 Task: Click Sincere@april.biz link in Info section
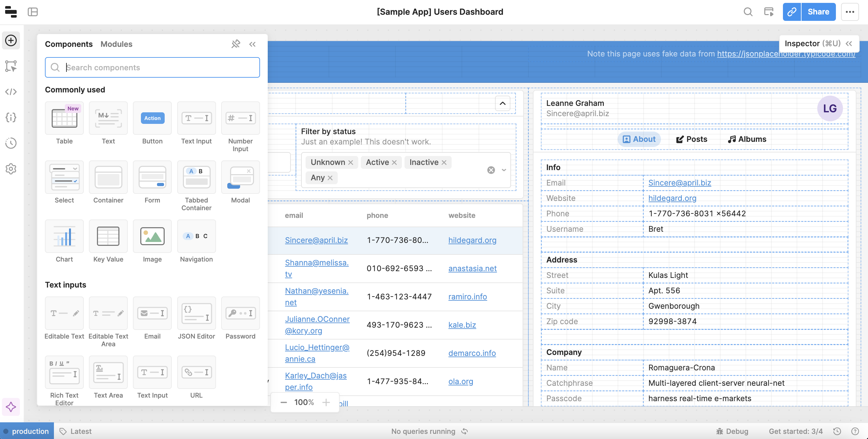coord(679,183)
